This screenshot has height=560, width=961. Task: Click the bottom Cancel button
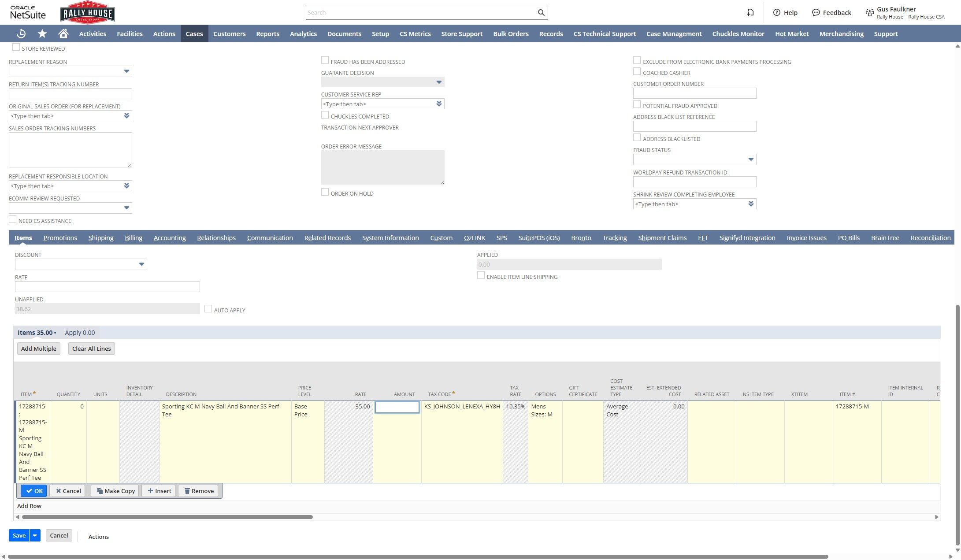pos(59,535)
